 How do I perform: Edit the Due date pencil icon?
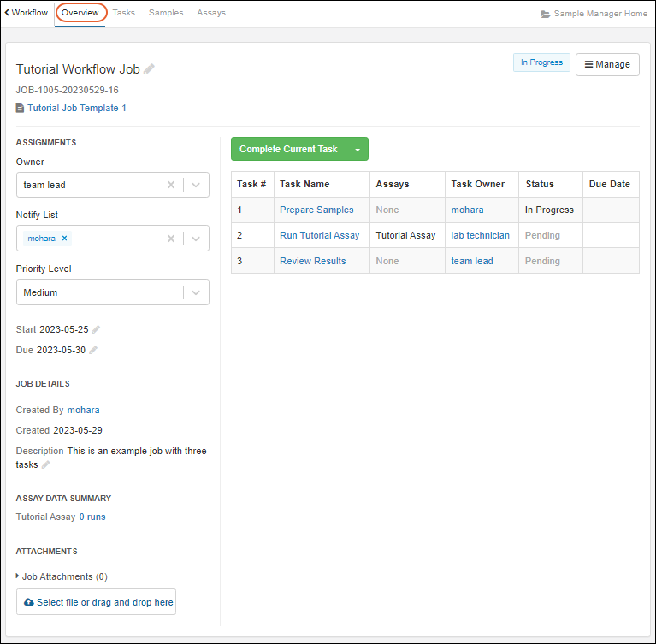pyautogui.click(x=93, y=350)
